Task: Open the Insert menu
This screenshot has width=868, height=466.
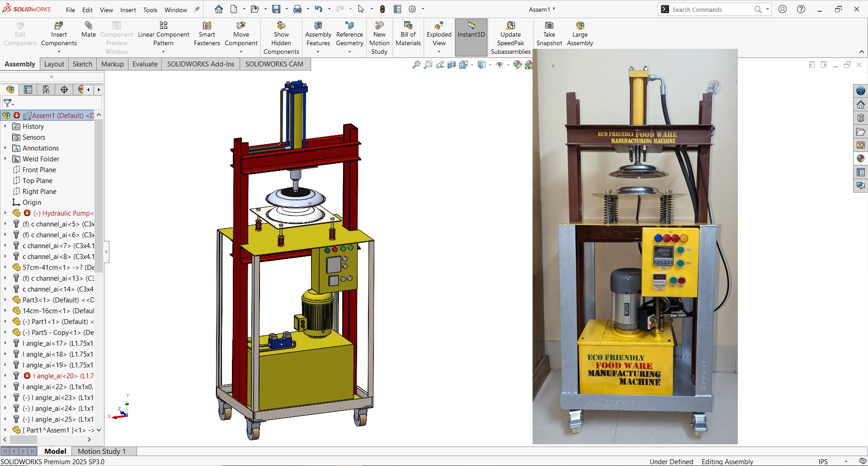Action: click(x=128, y=10)
